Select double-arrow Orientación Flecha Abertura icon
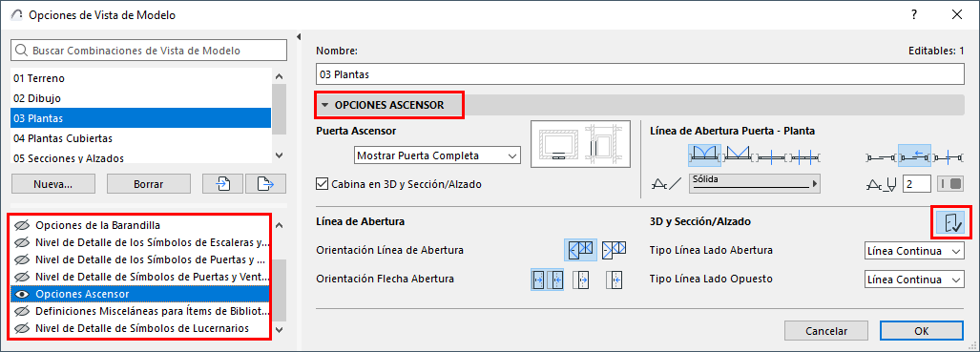 548,280
